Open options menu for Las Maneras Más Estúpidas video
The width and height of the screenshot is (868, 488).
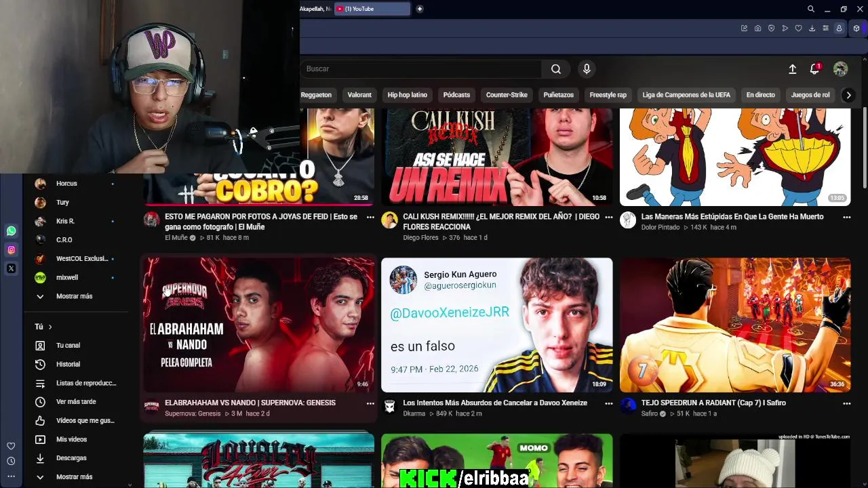pos(846,217)
